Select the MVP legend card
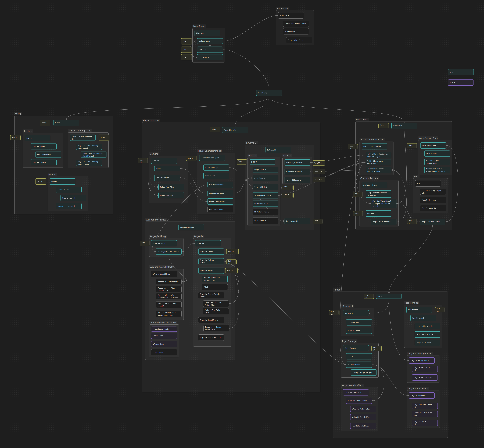 pyautogui.click(x=461, y=72)
